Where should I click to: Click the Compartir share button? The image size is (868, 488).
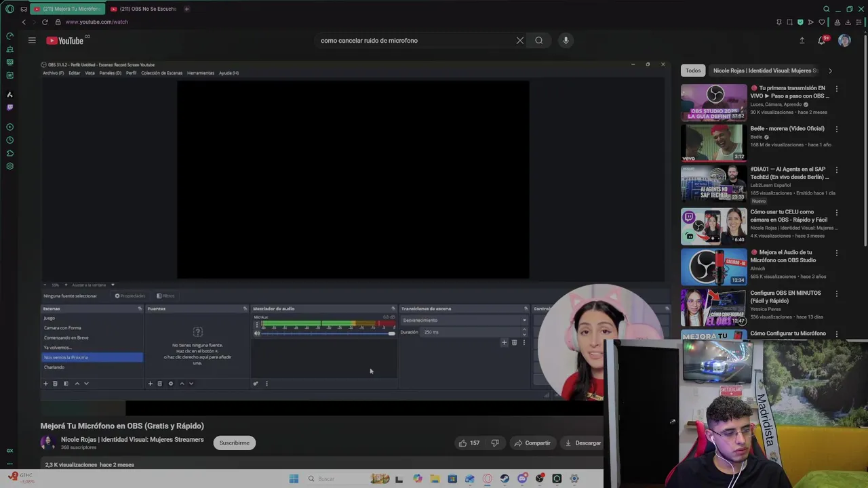click(x=532, y=443)
